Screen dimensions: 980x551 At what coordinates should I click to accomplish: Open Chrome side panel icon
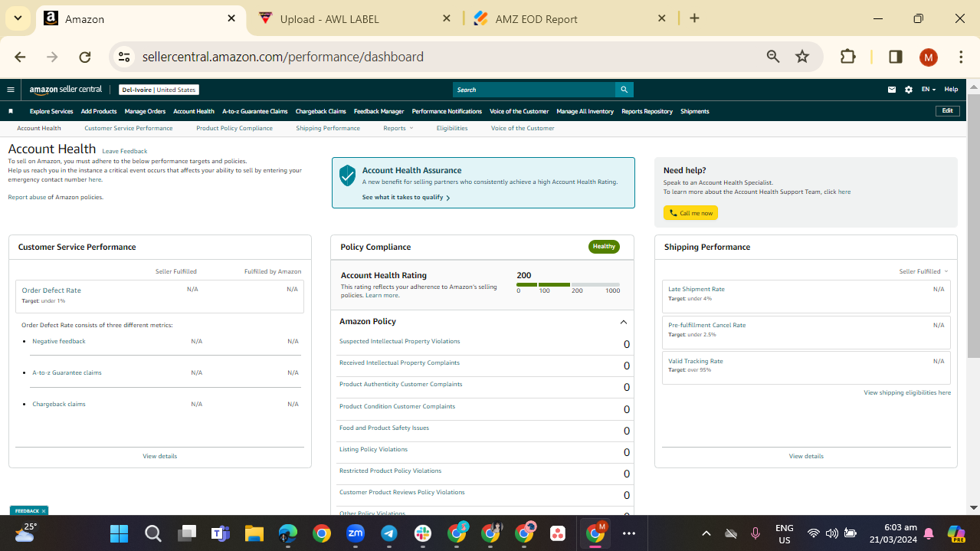pyautogui.click(x=895, y=57)
